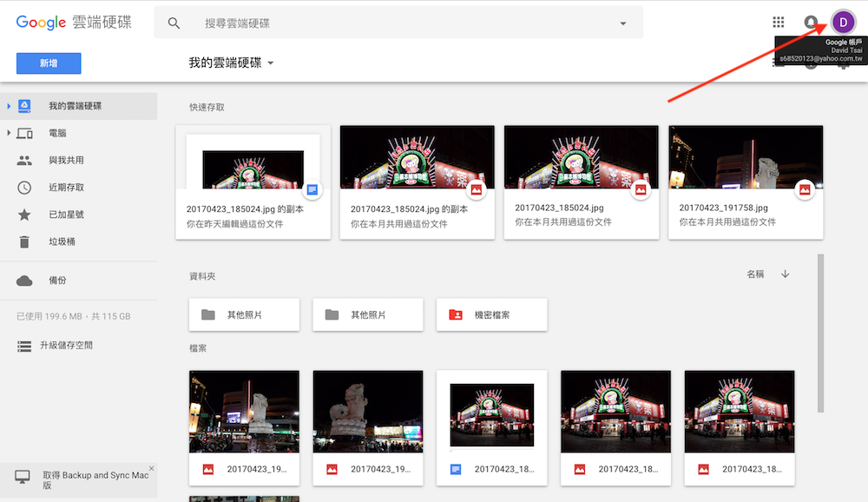Open account menu via purple avatar D

click(843, 21)
